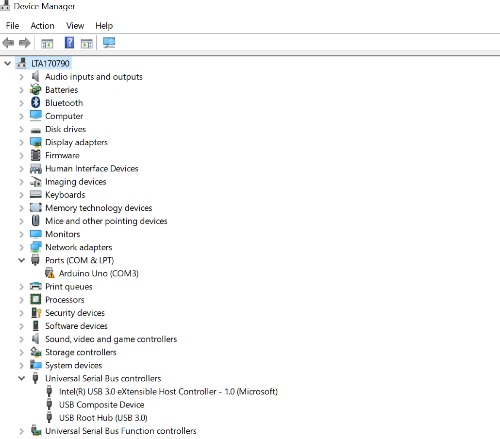Screen dimensions: 500x439
Task: Select the Disk drives label
Action: point(65,129)
